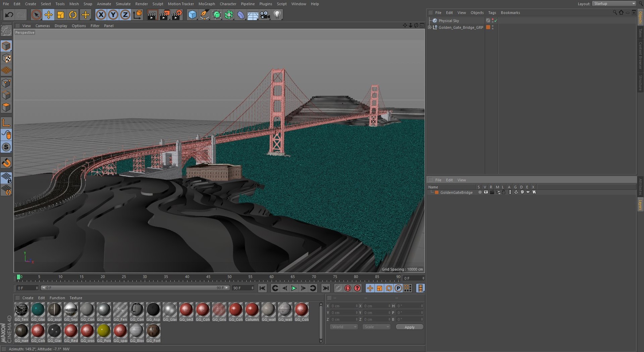Image resolution: width=644 pixels, height=352 pixels.
Task: Enable Make Editable mode icon
Action: coord(6,31)
